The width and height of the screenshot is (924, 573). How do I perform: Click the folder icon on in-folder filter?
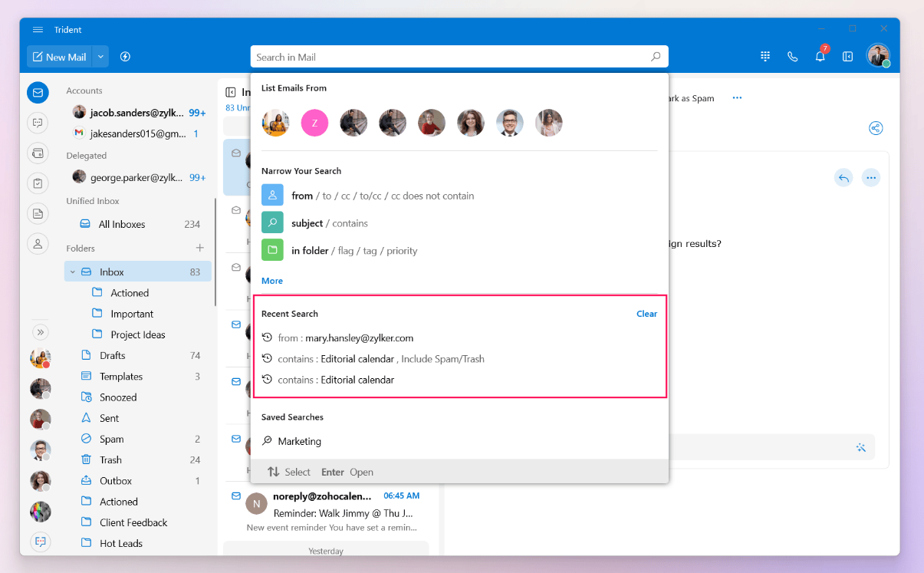tap(272, 251)
